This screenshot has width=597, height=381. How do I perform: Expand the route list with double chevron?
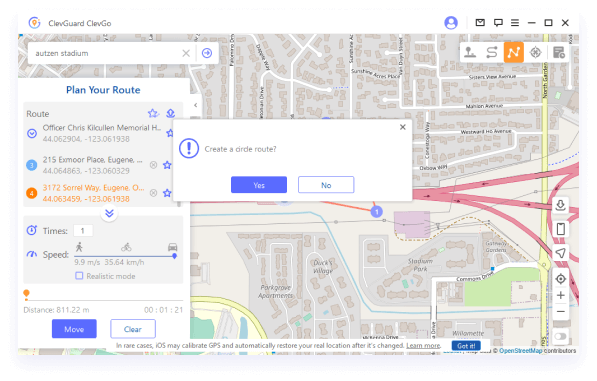(x=109, y=213)
